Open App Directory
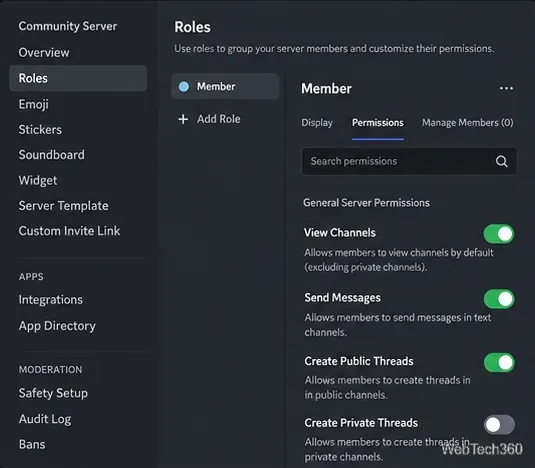Image resolution: width=535 pixels, height=468 pixels. [x=57, y=326]
